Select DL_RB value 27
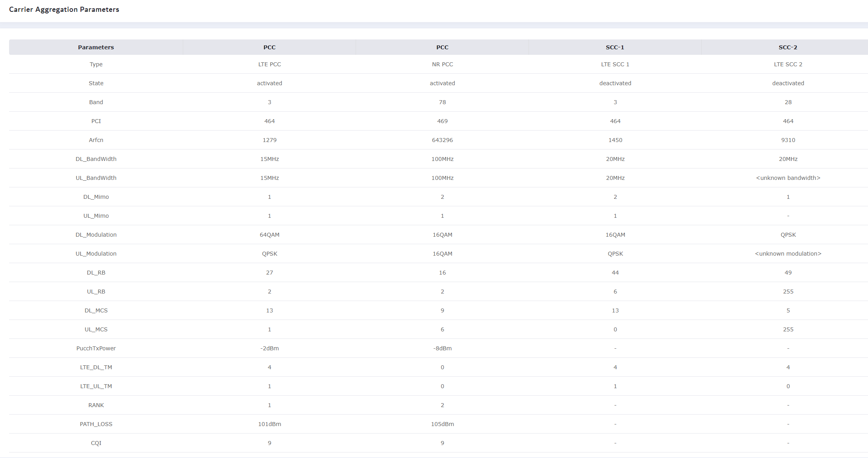The width and height of the screenshot is (868, 458). click(x=270, y=273)
